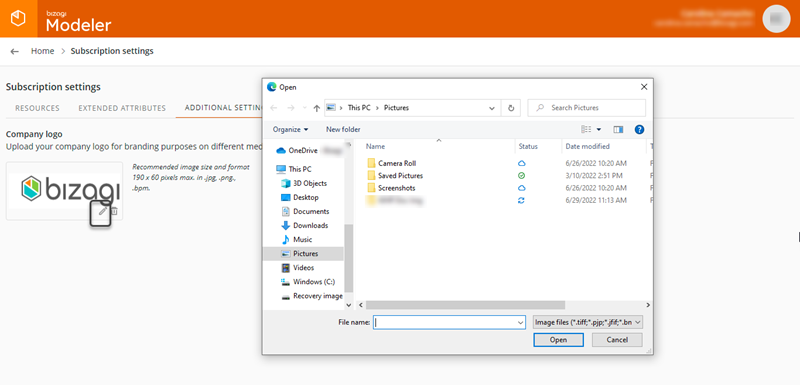Open the user profile avatar
This screenshot has width=800, height=385.
point(776,18)
